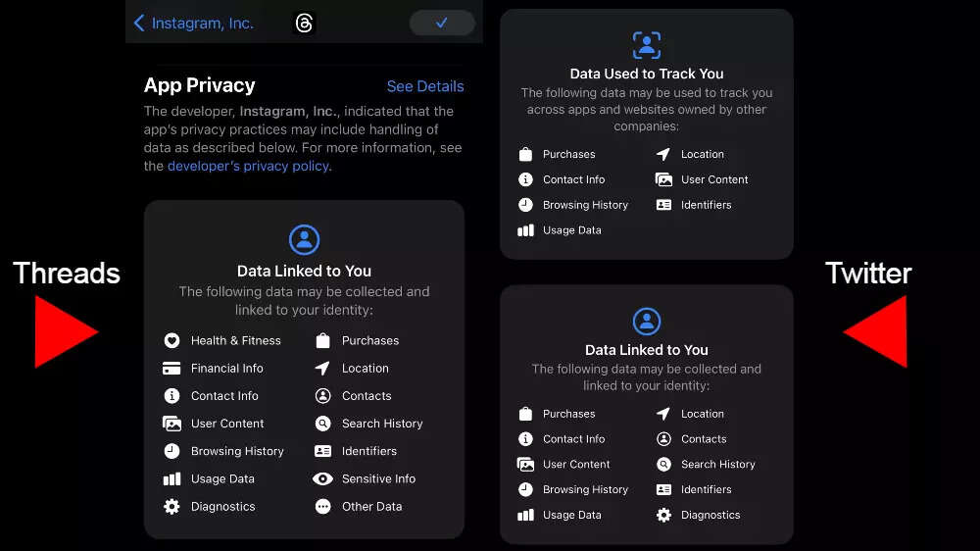Screen dimensions: 980x551
Task: Click the red arrow beside Threads label
Action: tap(65, 332)
